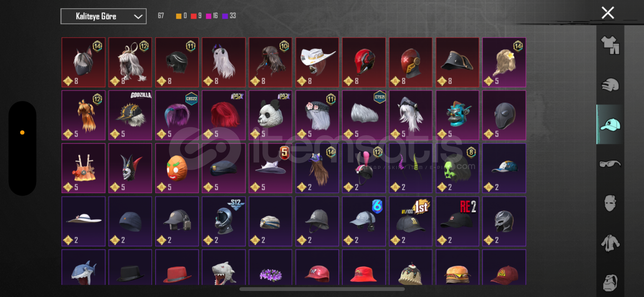Select the S12 space helmet item

(224, 221)
